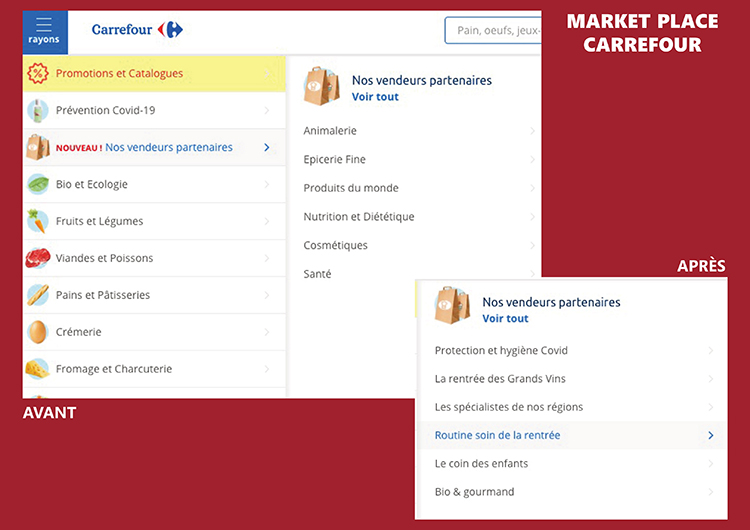This screenshot has width=750, height=530.
Task: Open Fromage et Charcuterie category
Action: click(x=154, y=369)
